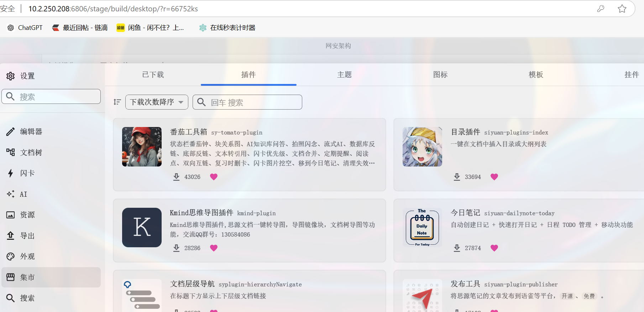Open the 闲鱼 bookmark
644x312 pixels.
pos(150,28)
